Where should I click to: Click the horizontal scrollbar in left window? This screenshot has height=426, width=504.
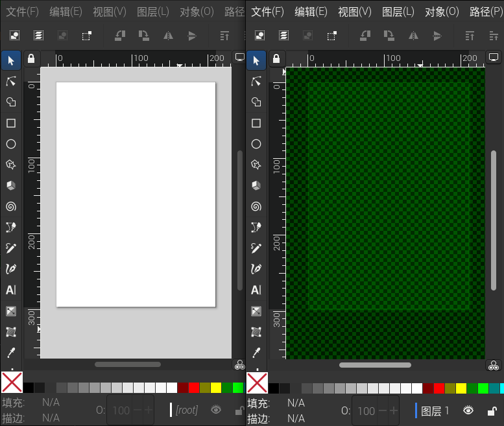pyautogui.click(x=128, y=364)
